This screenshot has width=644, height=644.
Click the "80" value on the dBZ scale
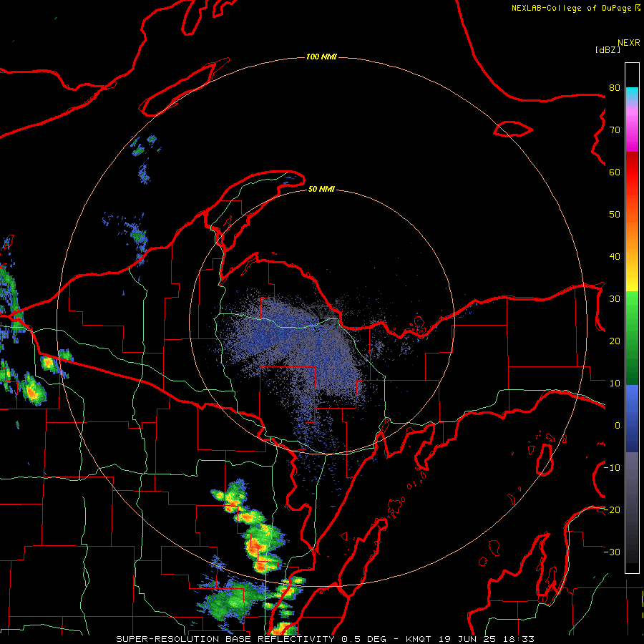point(615,88)
